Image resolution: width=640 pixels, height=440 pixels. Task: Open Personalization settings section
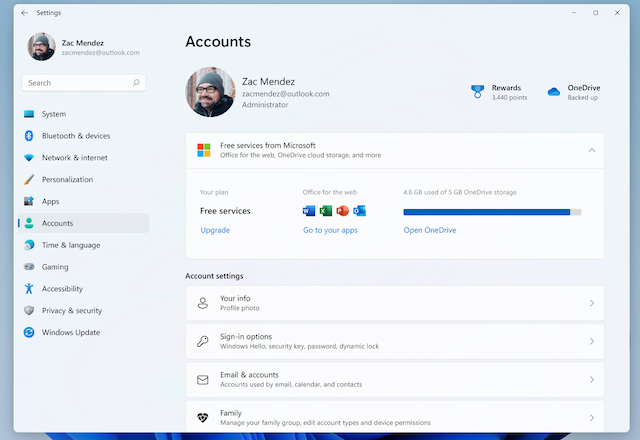pos(67,180)
